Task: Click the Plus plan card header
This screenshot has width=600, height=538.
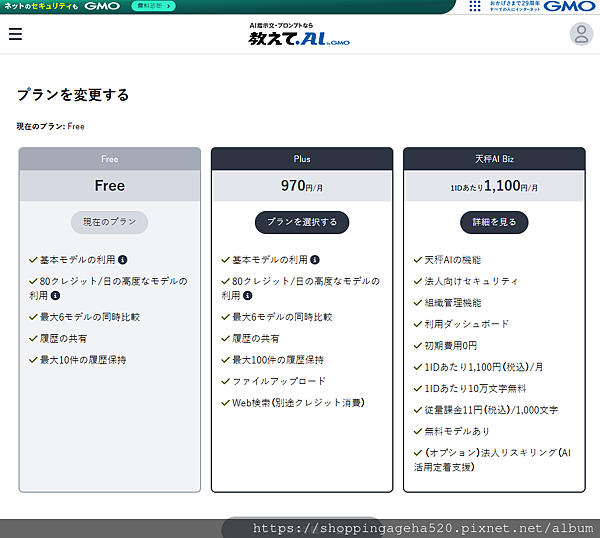Action: pos(302,159)
